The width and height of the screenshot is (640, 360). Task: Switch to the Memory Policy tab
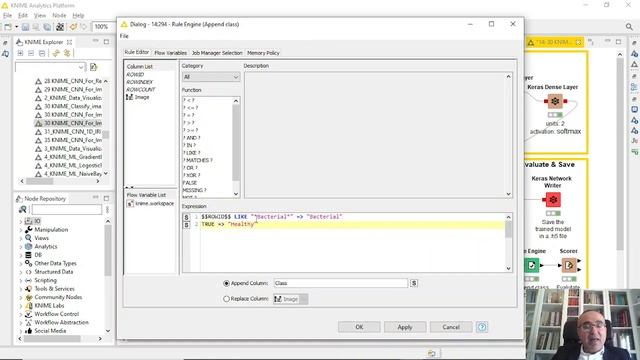(263, 53)
